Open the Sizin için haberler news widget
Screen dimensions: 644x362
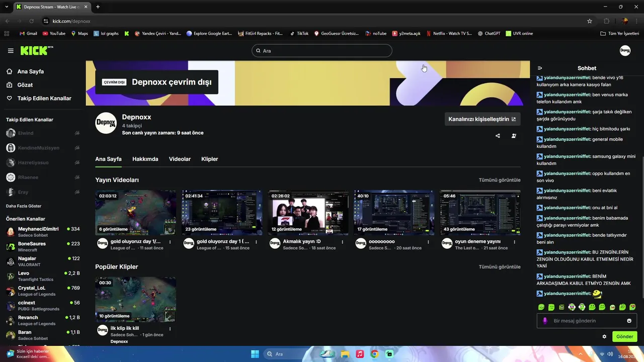click(28, 354)
